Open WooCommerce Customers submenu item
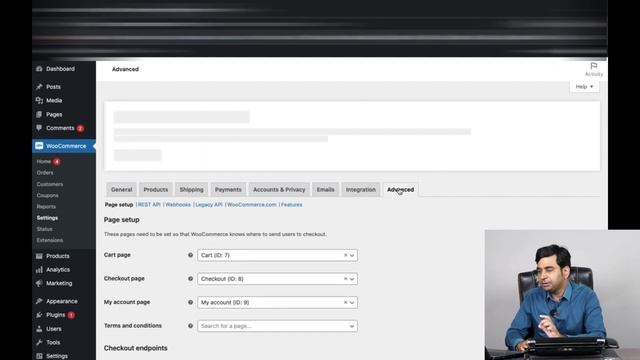This screenshot has height=360, width=640. pos(50,184)
